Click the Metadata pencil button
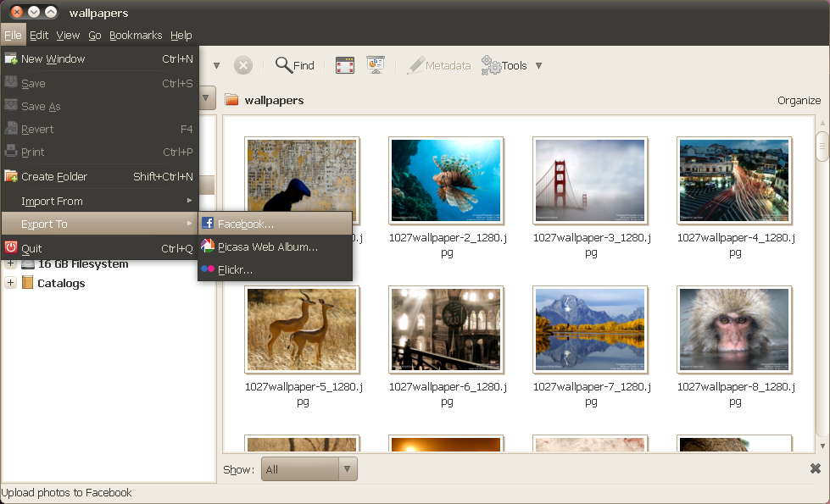This screenshot has width=830, height=504. pos(439,65)
